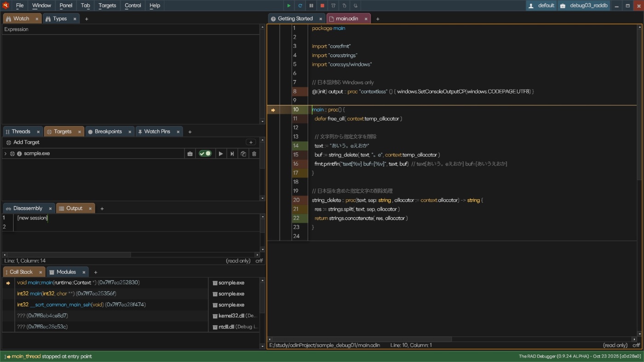
Task: Close the Watch tab
Action: coord(37,19)
